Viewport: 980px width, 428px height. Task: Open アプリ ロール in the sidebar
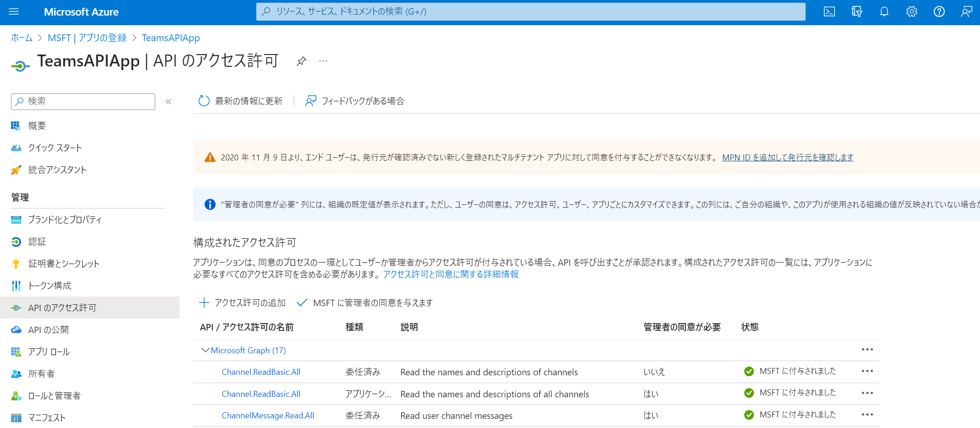click(49, 351)
